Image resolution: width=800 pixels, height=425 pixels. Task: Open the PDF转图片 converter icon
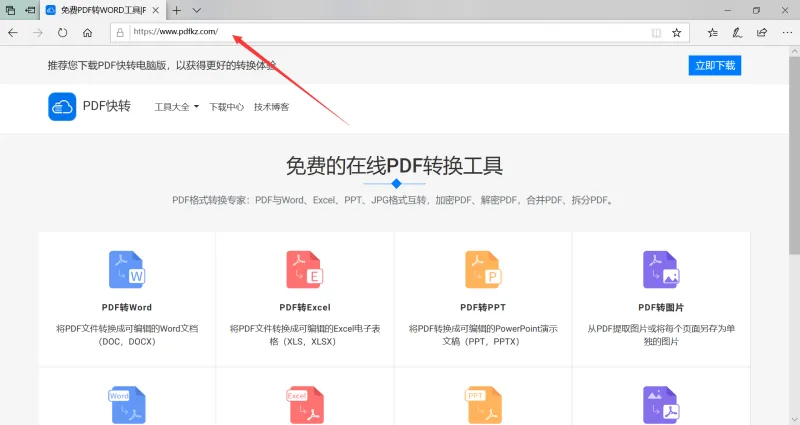tap(661, 269)
